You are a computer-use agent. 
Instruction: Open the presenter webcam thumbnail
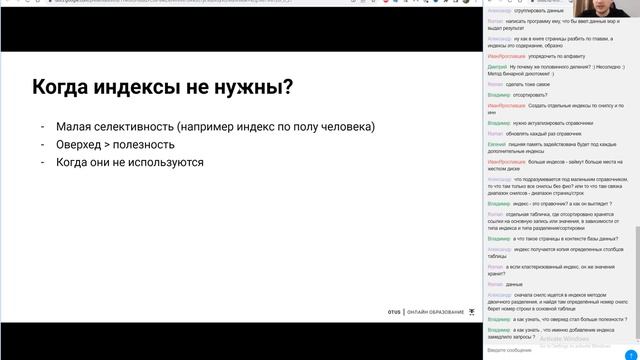tap(607, 9)
